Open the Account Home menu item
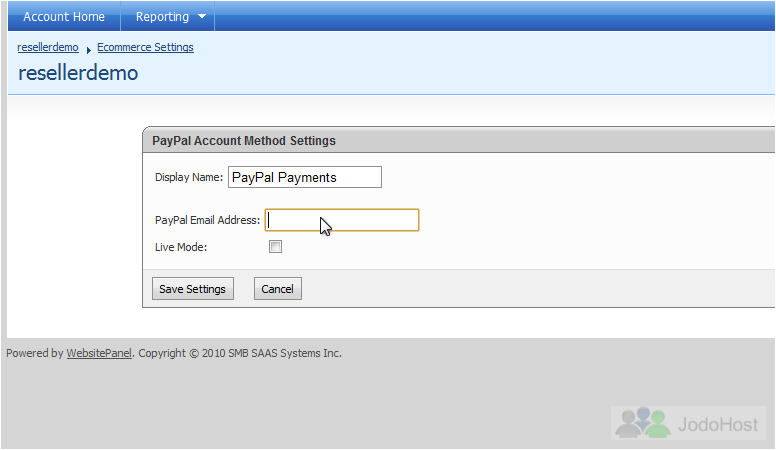The height and width of the screenshot is (450, 776). [x=64, y=16]
